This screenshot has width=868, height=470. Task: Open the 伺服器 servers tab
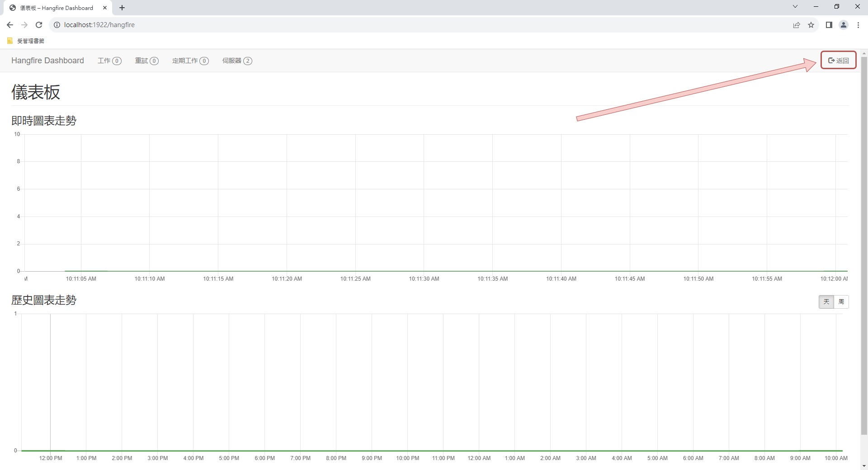[237, 61]
